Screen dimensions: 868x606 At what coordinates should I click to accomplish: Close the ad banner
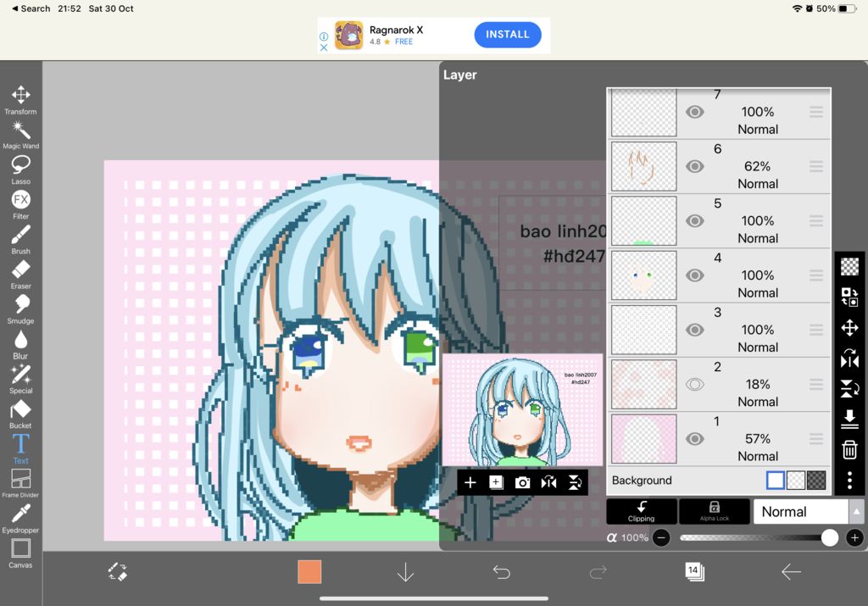324,47
